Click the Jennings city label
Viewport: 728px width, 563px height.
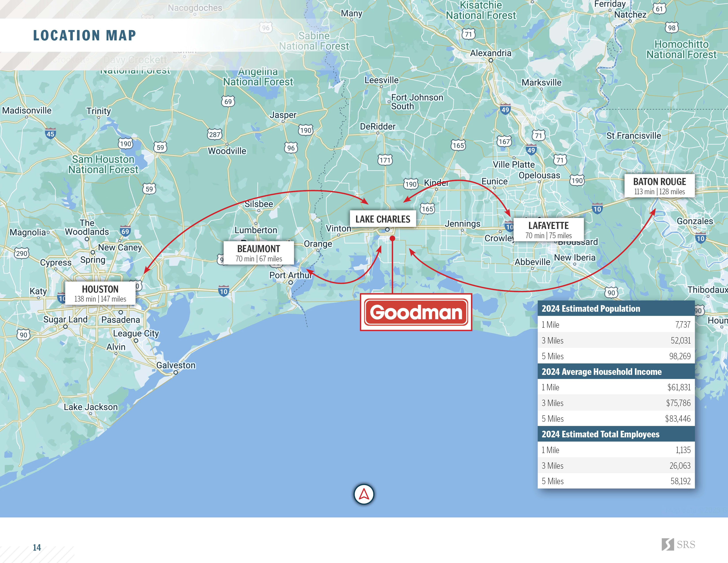click(x=462, y=223)
